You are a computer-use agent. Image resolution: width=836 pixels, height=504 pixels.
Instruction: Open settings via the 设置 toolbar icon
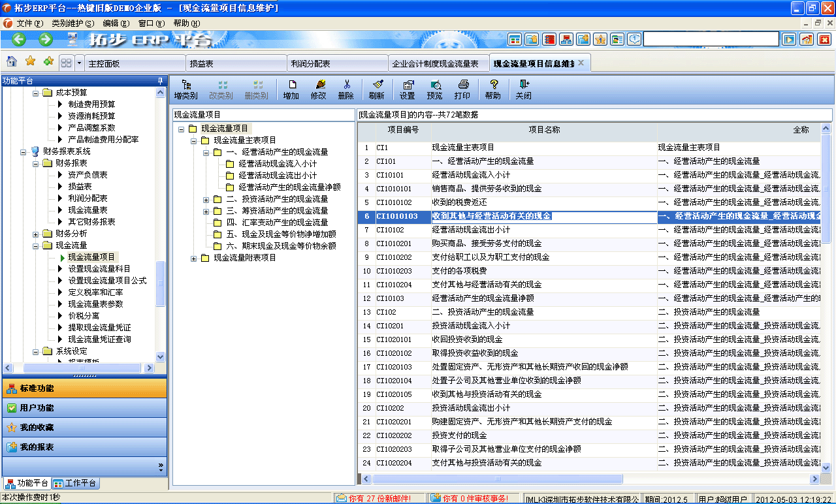[x=407, y=88]
